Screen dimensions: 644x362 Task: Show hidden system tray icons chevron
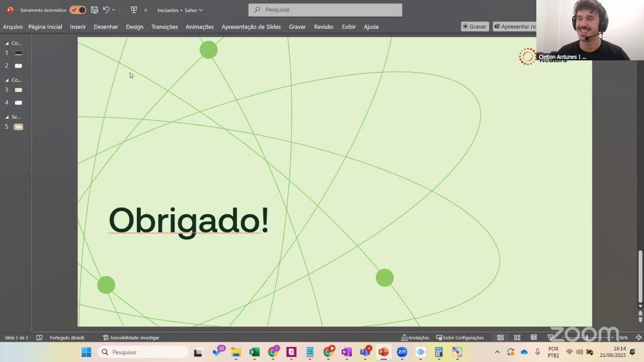(497, 352)
